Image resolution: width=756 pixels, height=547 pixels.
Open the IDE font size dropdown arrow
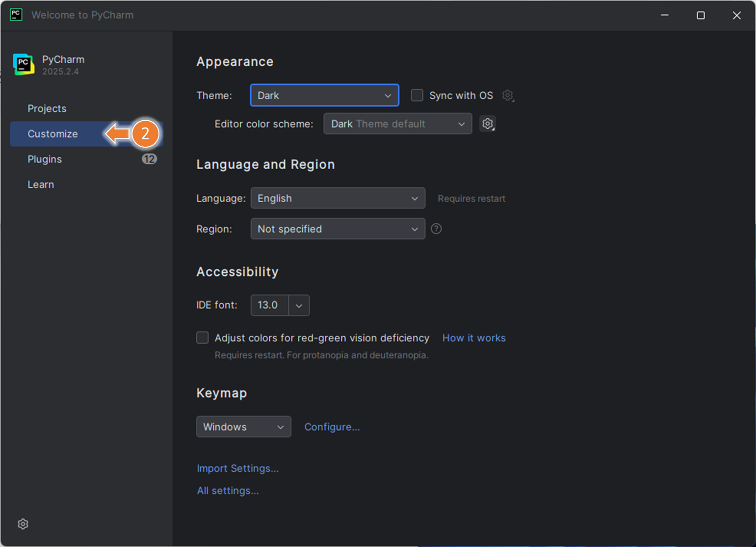299,305
